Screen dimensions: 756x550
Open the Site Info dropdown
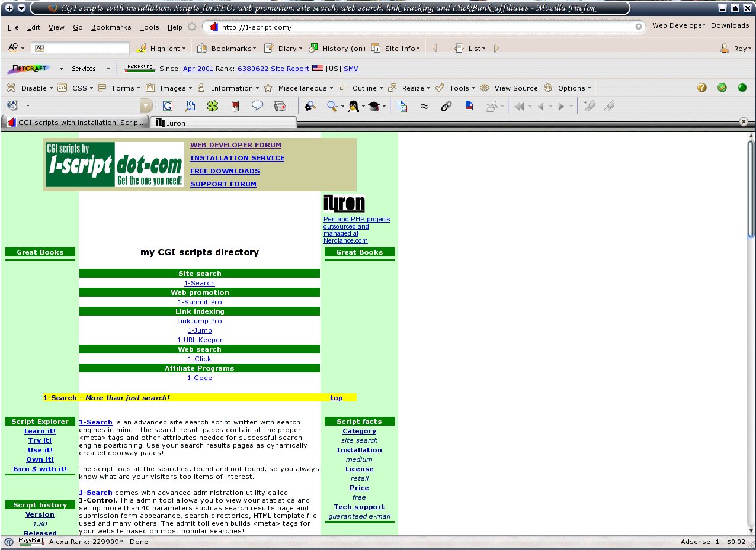pyautogui.click(x=396, y=49)
